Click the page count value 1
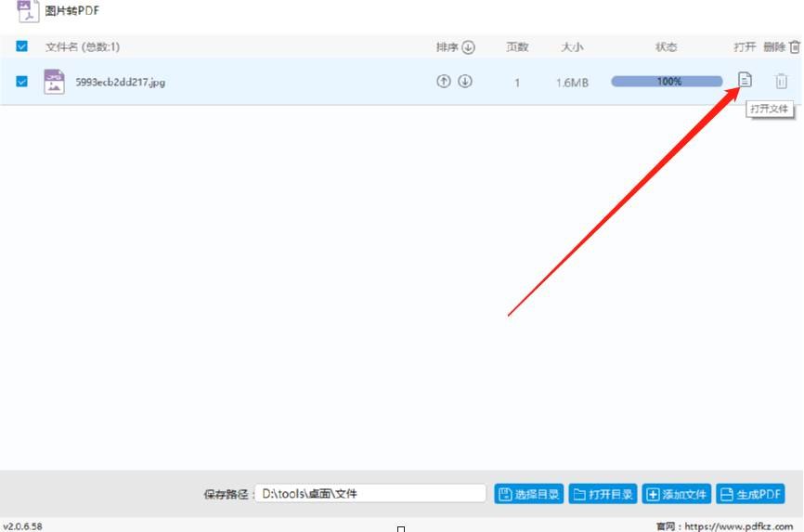 pos(517,83)
